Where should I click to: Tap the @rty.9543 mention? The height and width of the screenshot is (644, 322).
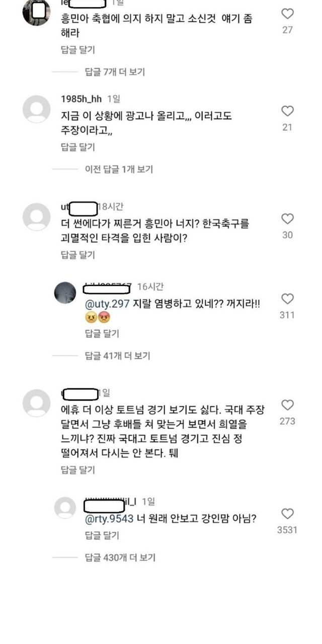[x=109, y=519]
